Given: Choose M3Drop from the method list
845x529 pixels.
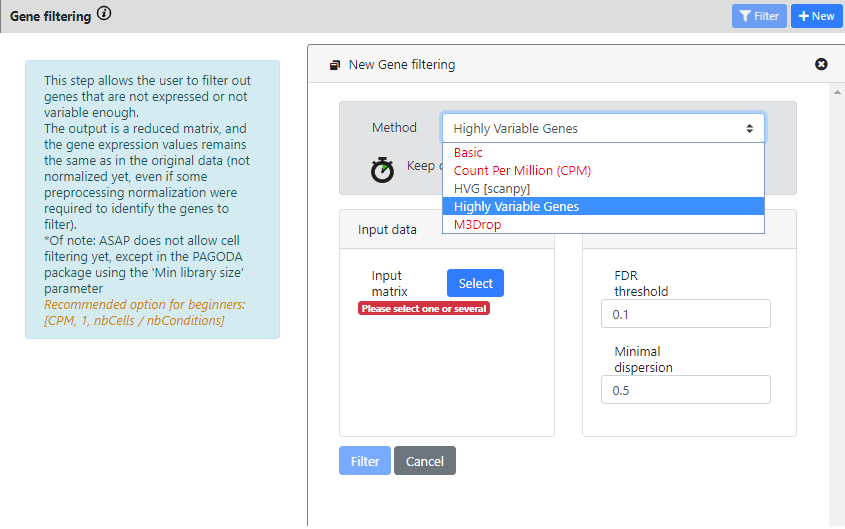Looking at the screenshot, I should (477, 225).
